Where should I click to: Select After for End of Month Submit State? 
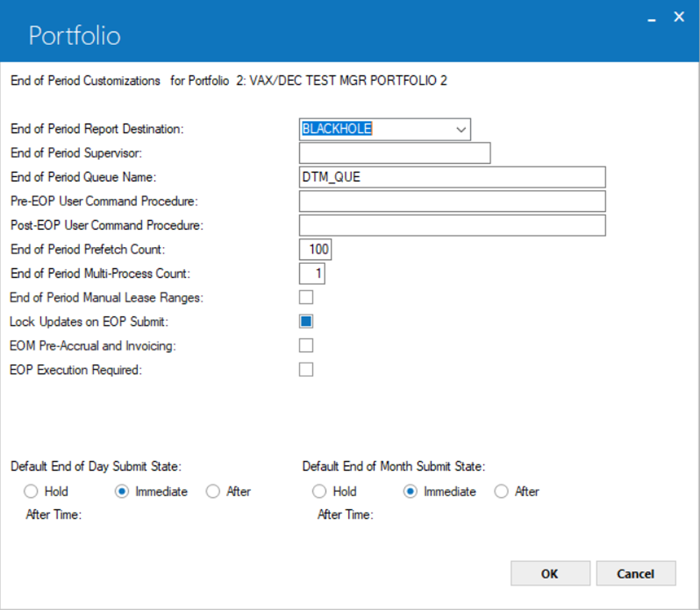pos(501,492)
